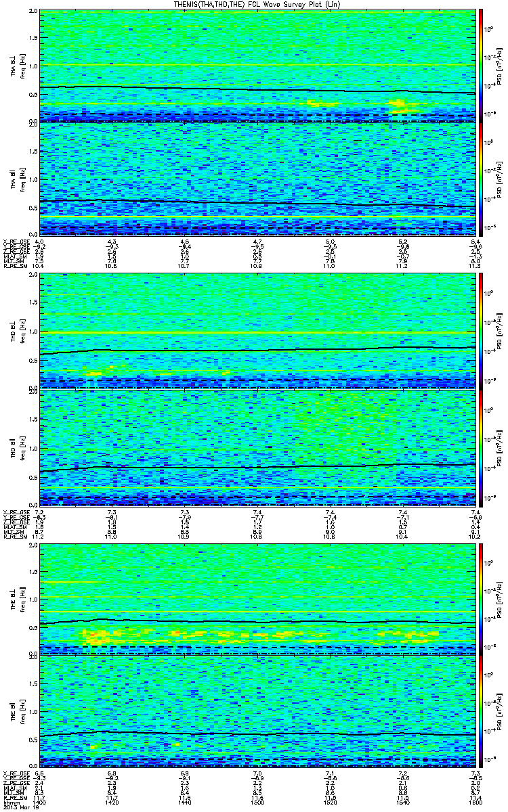Click the THE B-perpendicular freq [Hz] axis label
The image size is (508, 812).
point(22,598)
